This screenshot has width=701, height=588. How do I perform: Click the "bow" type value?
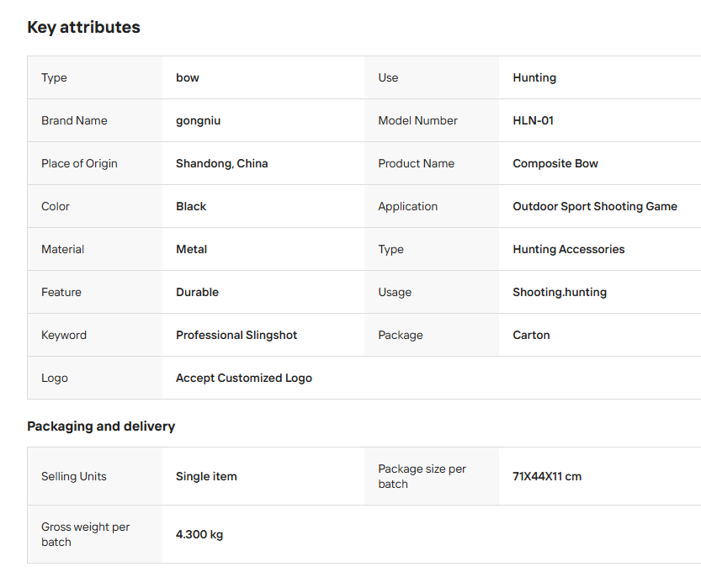pos(188,77)
